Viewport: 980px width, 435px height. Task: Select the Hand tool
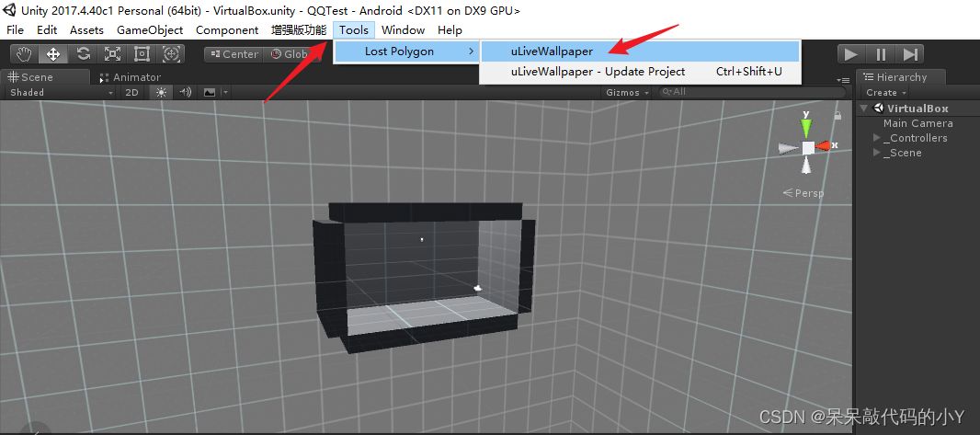[x=24, y=54]
